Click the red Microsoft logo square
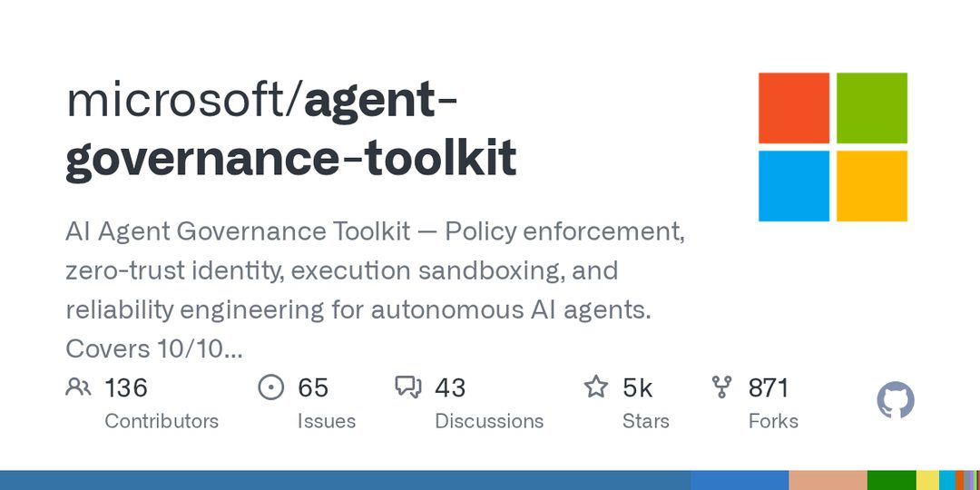 click(x=794, y=108)
